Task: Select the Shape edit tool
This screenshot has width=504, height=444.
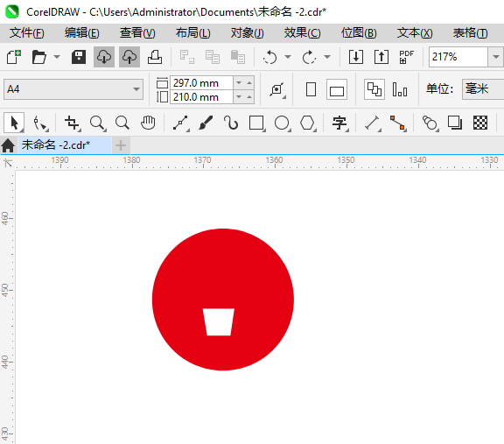Action: click(41, 123)
